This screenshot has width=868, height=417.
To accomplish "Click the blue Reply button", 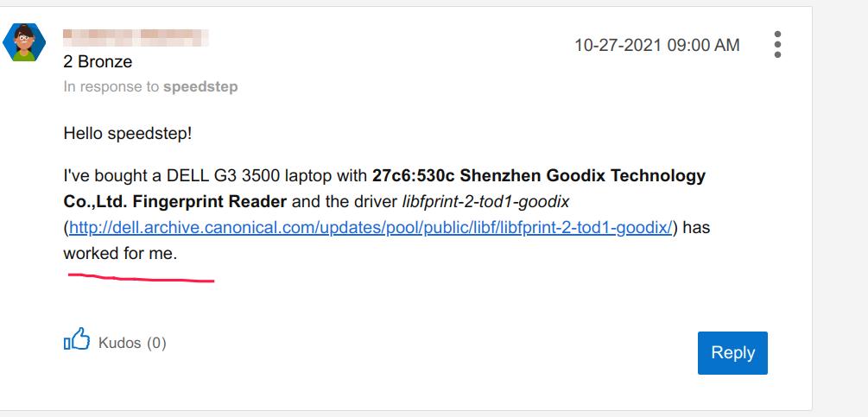I will [732, 352].
